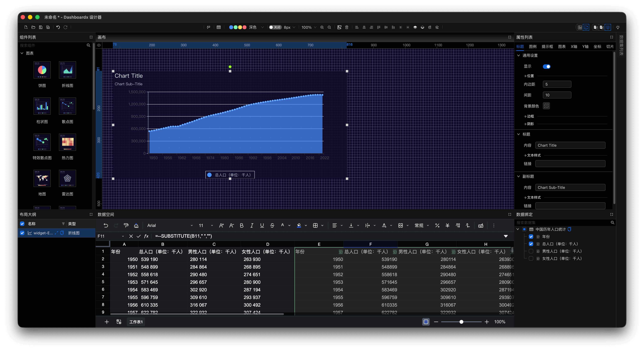Select the heatmap (热力图) component

click(x=67, y=142)
